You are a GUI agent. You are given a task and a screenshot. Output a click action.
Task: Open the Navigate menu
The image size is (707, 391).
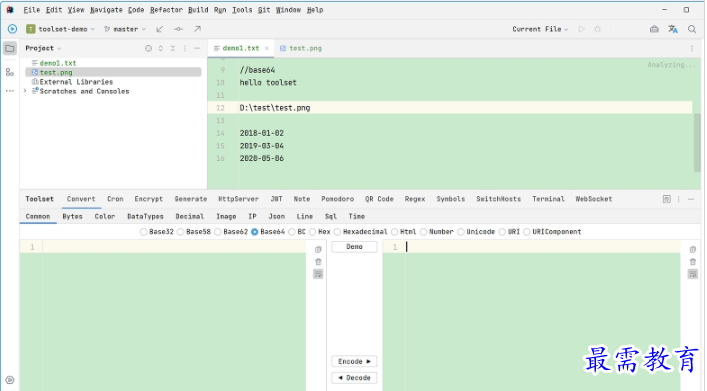(106, 10)
